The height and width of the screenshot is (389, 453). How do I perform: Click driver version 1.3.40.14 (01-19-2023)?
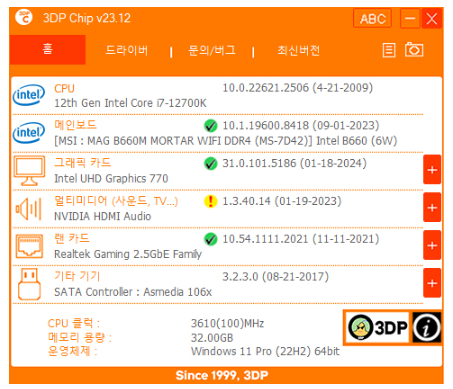(x=282, y=201)
